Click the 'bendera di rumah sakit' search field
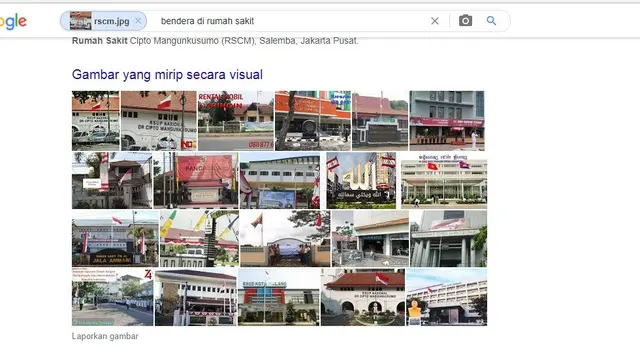The height and width of the screenshot is (360, 640). (290, 21)
